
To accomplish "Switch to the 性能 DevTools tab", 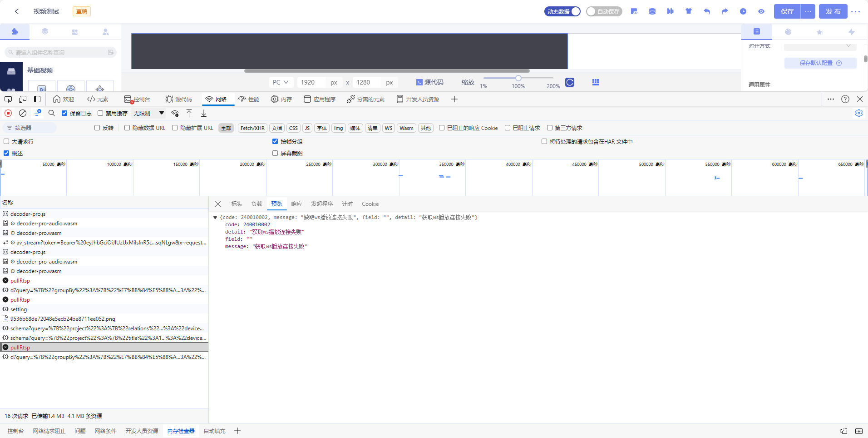I will [249, 99].
